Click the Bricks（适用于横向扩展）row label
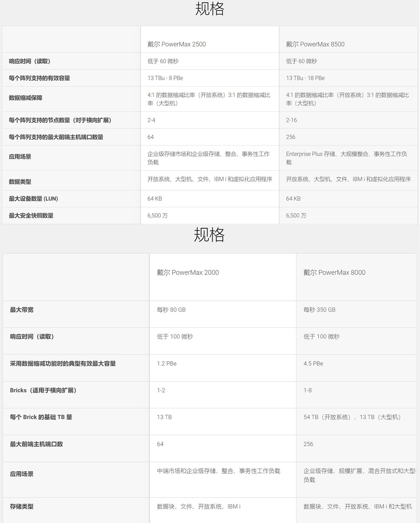 click(43, 390)
